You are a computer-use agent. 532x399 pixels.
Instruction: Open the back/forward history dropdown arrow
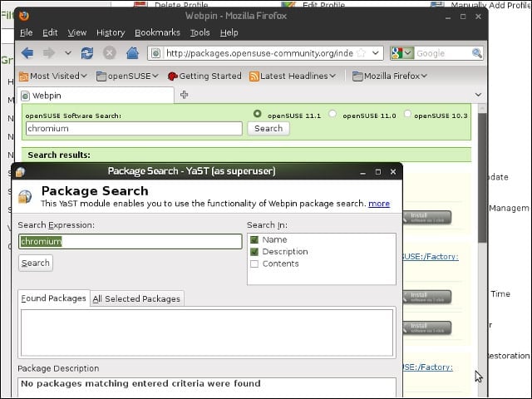click(x=68, y=53)
